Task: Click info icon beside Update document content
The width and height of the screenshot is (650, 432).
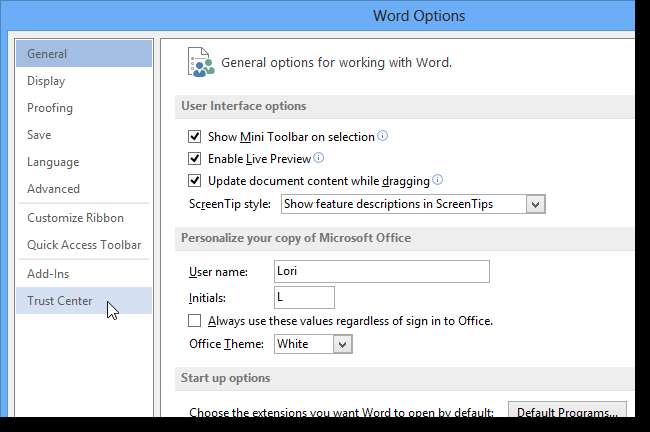Action: click(x=437, y=181)
